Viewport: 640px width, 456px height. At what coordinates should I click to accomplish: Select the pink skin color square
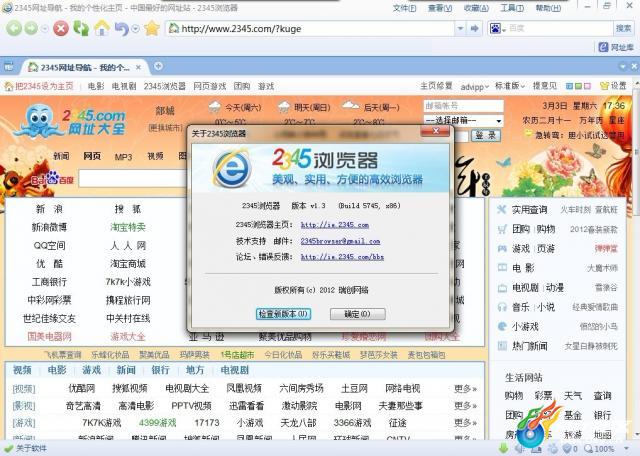click(x=587, y=86)
